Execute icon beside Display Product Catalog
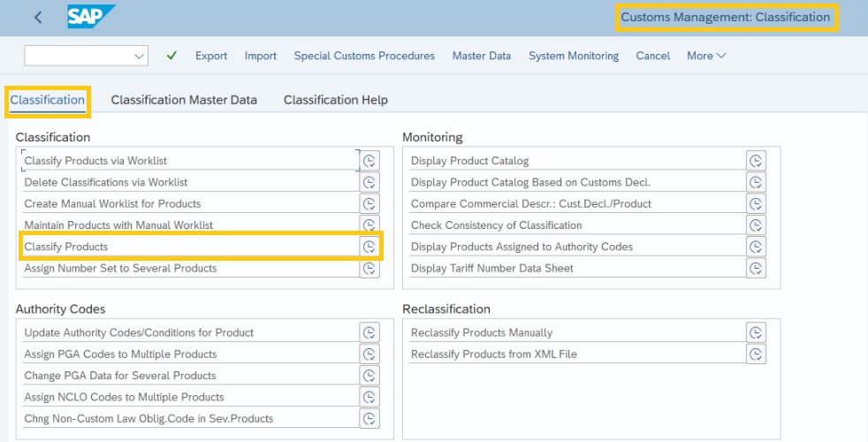Viewport: 868px width, 442px height. coord(756,161)
